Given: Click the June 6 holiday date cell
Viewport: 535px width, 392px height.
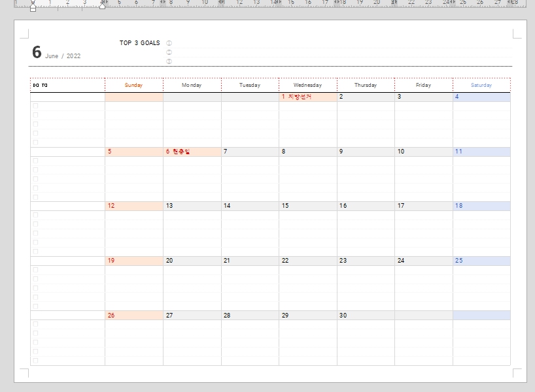Looking at the screenshot, I should click(x=192, y=152).
